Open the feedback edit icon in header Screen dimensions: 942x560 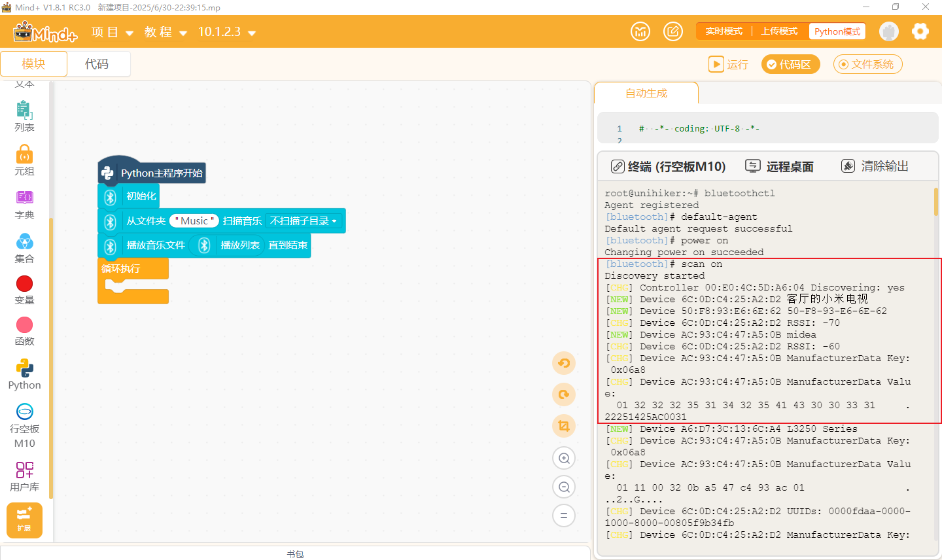point(673,31)
